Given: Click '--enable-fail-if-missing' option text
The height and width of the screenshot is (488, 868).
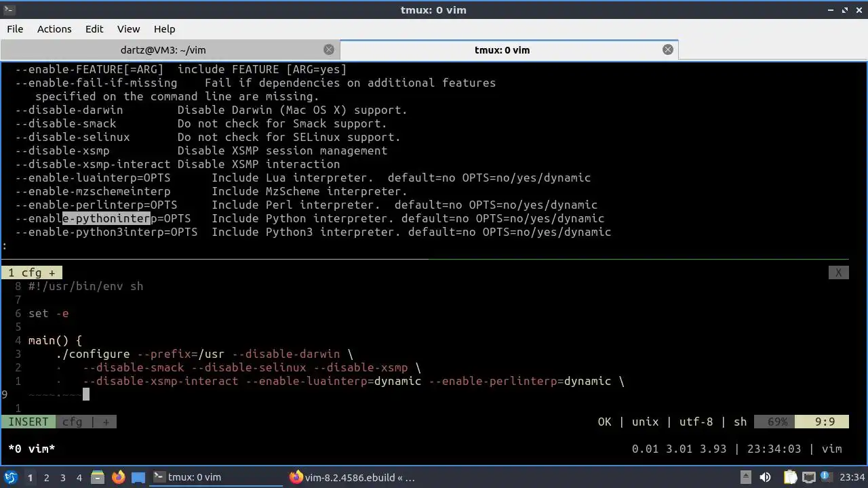Looking at the screenshot, I should click(x=96, y=83).
